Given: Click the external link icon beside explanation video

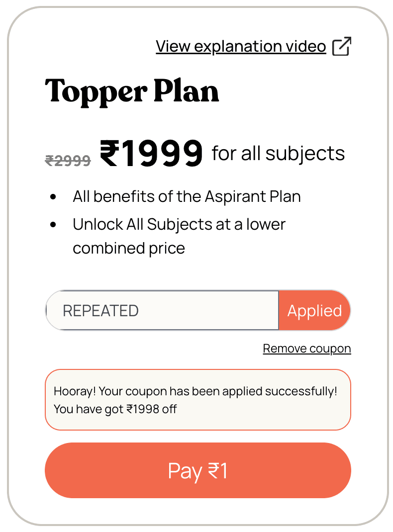Looking at the screenshot, I should [x=341, y=46].
